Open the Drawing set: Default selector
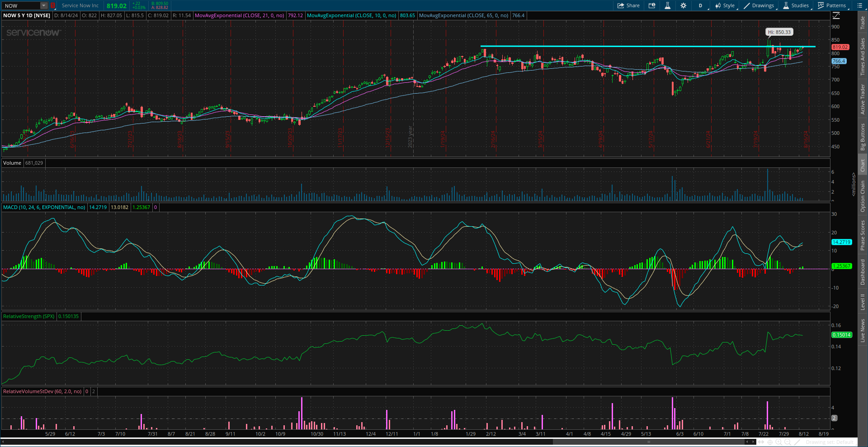Viewport: 868px width, 447px height. tap(830, 442)
